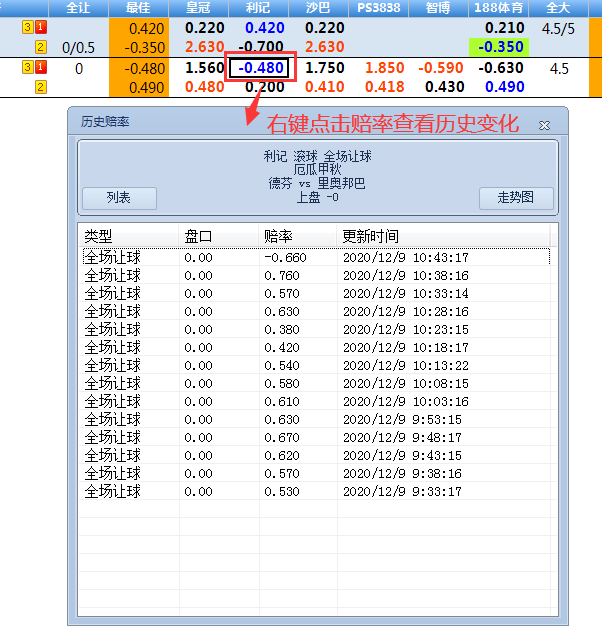Click the 0.210 188体育 odds value

tap(504, 28)
